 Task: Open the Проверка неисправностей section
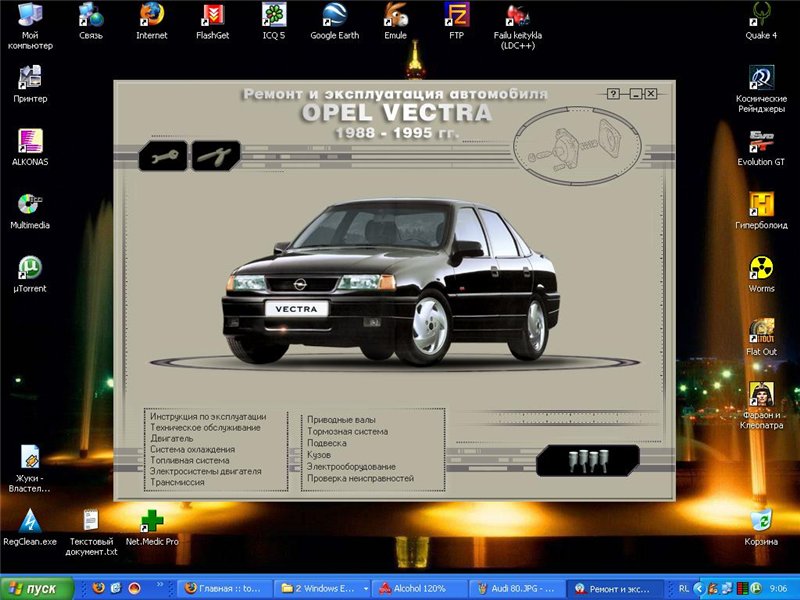tap(360, 478)
